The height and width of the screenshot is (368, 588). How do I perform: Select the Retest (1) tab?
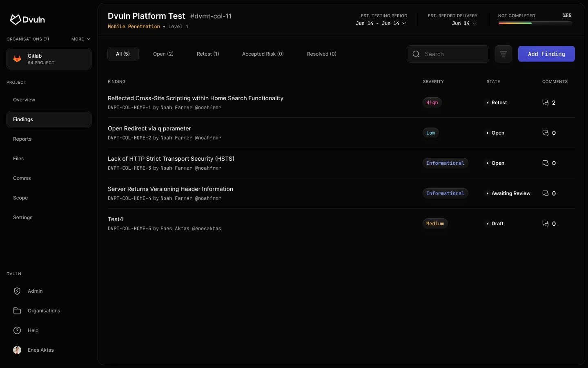[208, 54]
